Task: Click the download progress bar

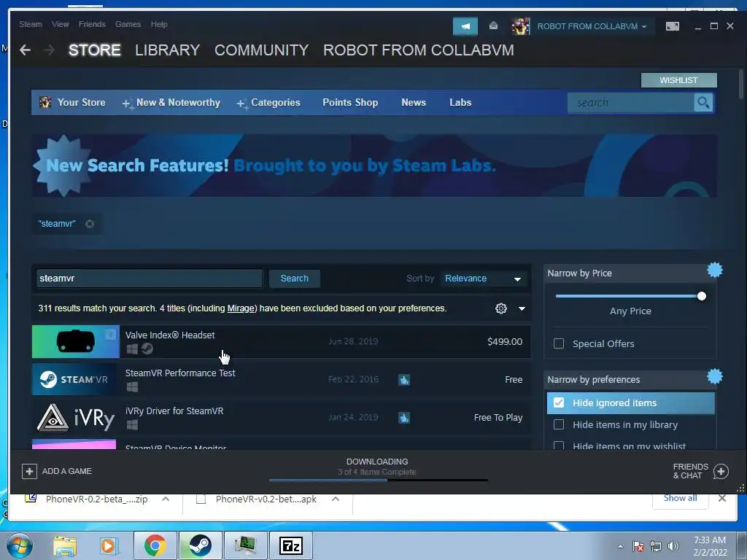Action: (x=379, y=480)
